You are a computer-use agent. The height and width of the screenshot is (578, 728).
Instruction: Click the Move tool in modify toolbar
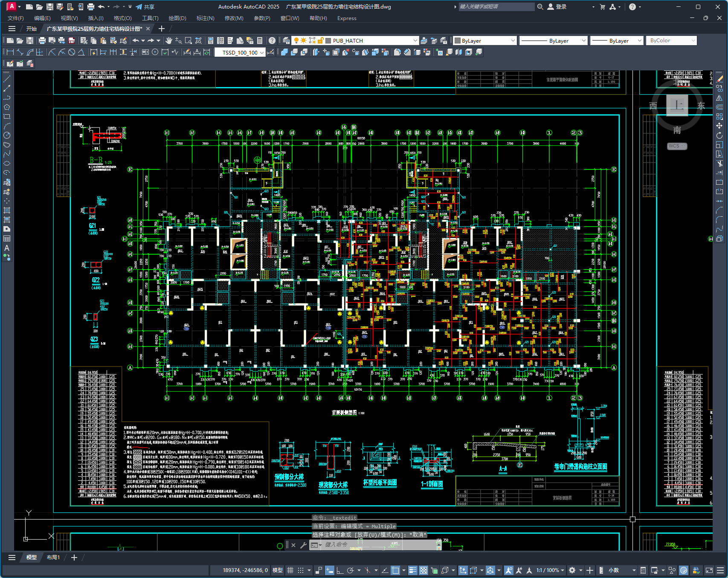pos(719,126)
